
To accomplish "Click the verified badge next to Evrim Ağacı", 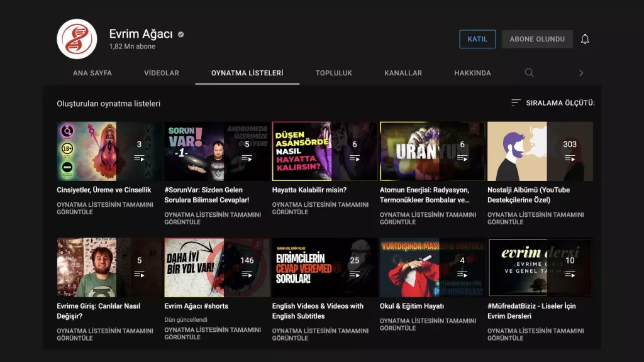I will pyautogui.click(x=180, y=35).
